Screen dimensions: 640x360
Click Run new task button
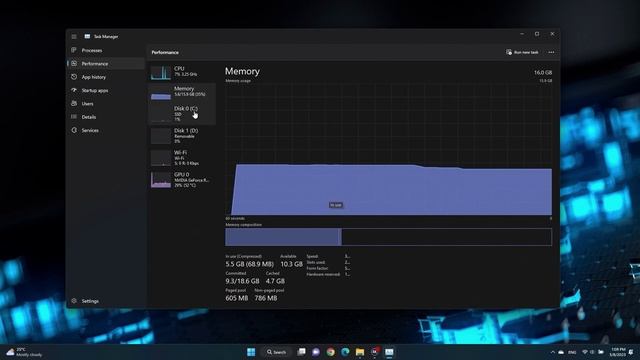pos(522,52)
